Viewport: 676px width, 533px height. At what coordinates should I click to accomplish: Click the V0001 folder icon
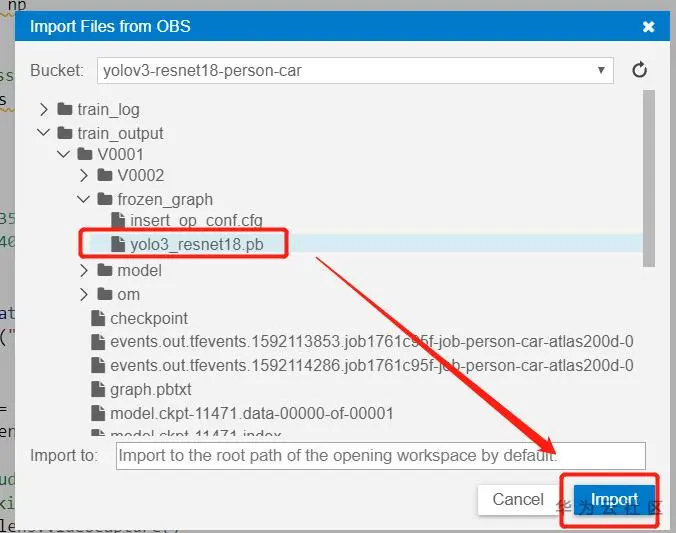84,154
